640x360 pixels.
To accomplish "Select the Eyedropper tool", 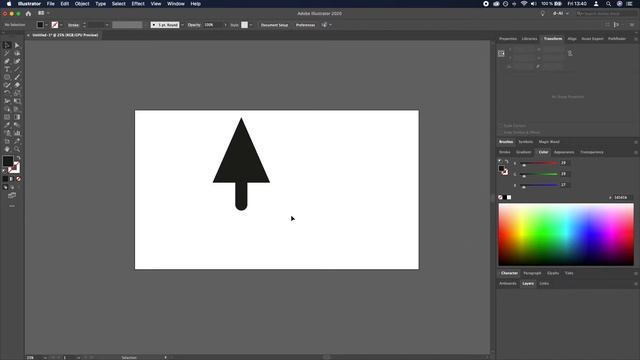I will tap(7, 125).
